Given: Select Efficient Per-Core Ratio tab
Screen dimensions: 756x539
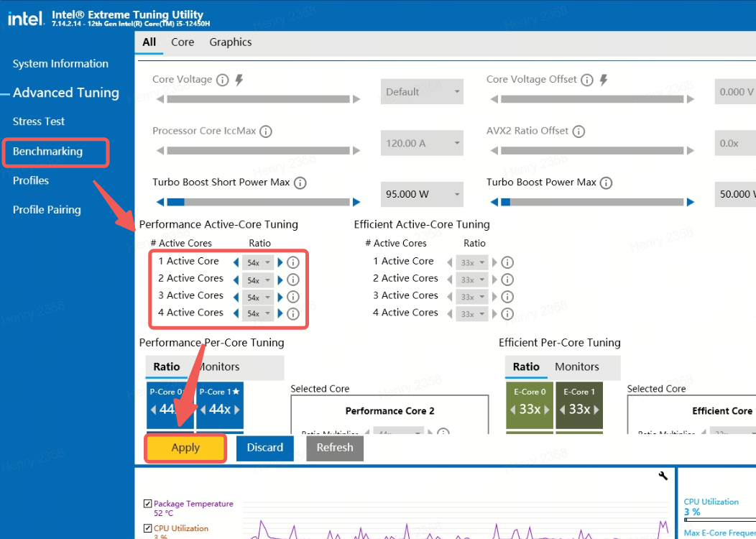Looking at the screenshot, I should point(526,367).
